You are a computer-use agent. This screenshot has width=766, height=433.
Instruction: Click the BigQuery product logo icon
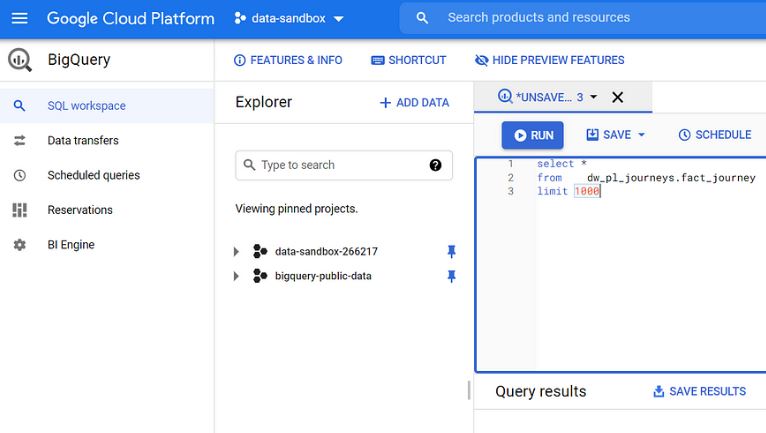(20, 60)
